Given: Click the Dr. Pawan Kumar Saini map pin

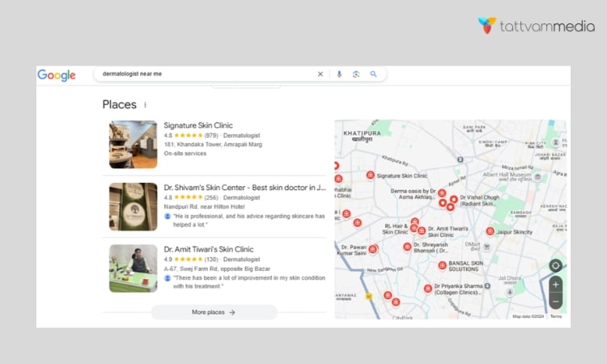Looking at the screenshot, I should tap(373, 249).
